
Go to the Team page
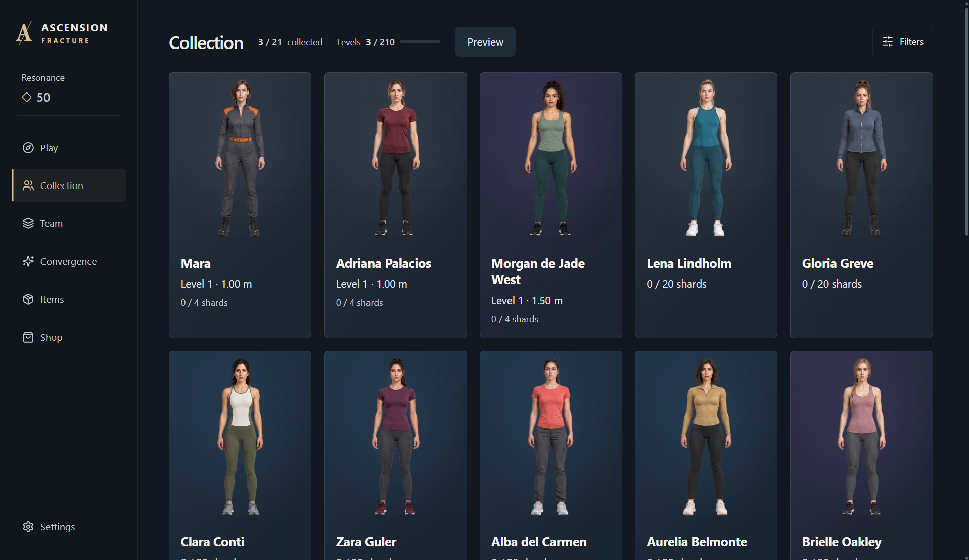point(69,223)
